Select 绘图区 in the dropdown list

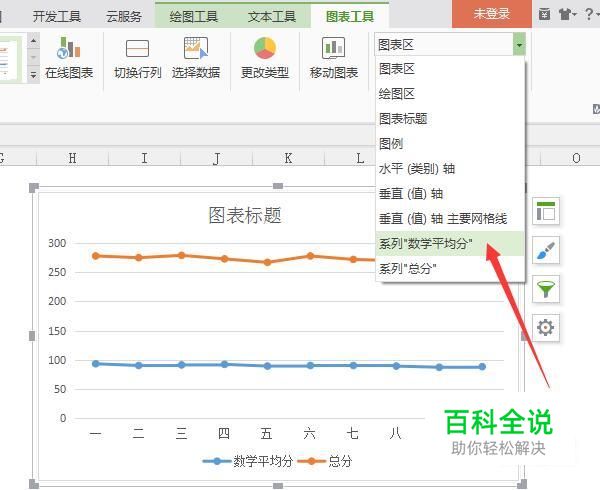450,94
